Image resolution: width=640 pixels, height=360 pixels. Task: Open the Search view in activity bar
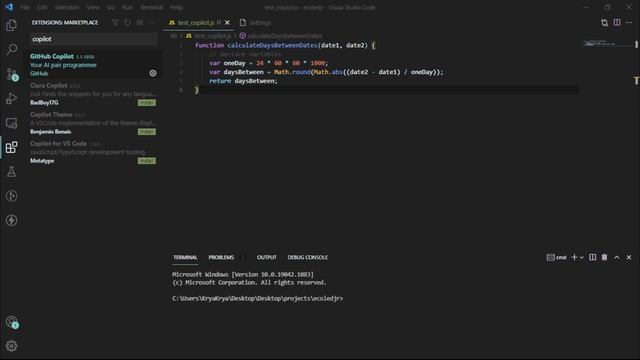(x=11, y=49)
